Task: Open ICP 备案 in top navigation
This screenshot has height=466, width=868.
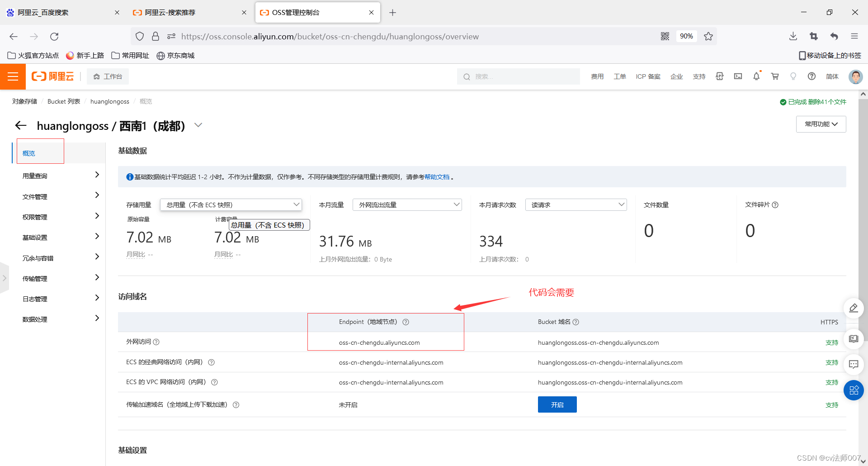Action: click(648, 76)
